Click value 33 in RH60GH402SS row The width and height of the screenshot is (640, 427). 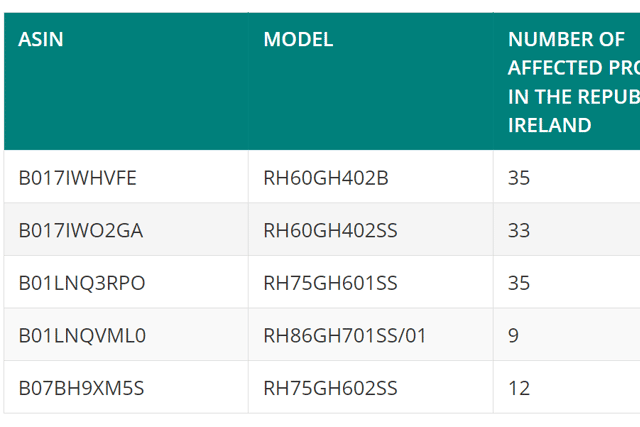point(519,231)
